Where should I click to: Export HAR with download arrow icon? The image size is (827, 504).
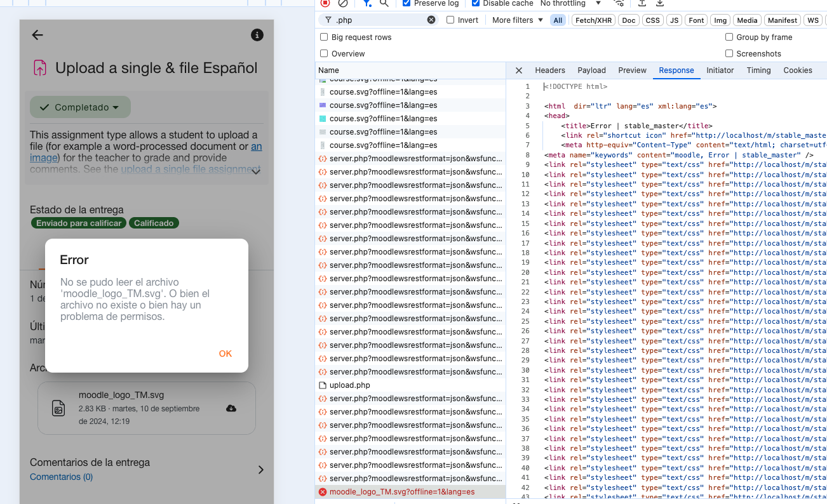click(x=660, y=3)
